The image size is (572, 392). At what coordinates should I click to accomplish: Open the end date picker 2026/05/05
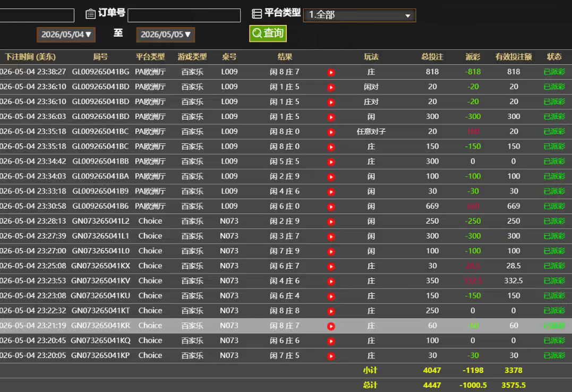[x=166, y=35]
